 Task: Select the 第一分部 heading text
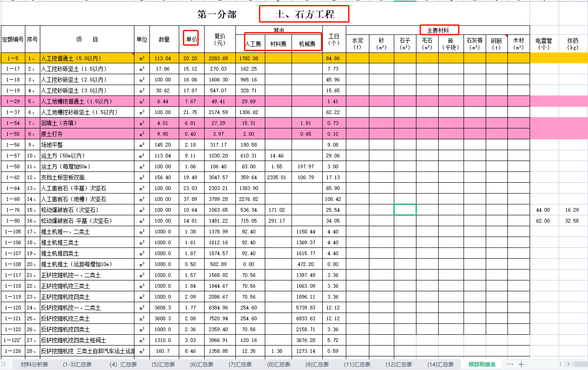pyautogui.click(x=217, y=14)
